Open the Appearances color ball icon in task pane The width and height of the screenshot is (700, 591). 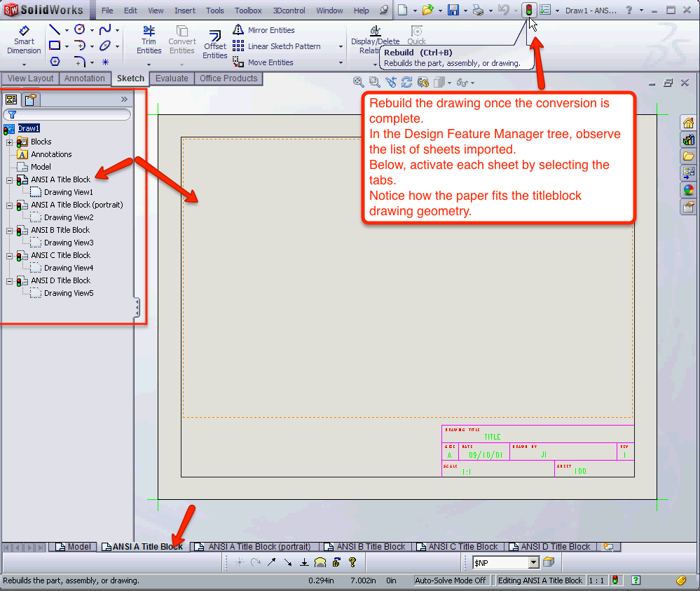click(688, 190)
